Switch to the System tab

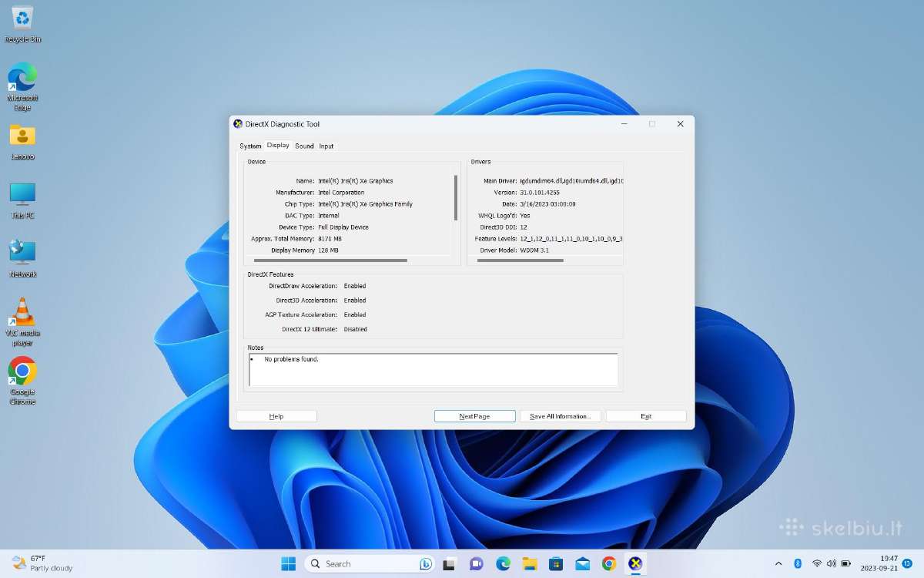pos(250,146)
